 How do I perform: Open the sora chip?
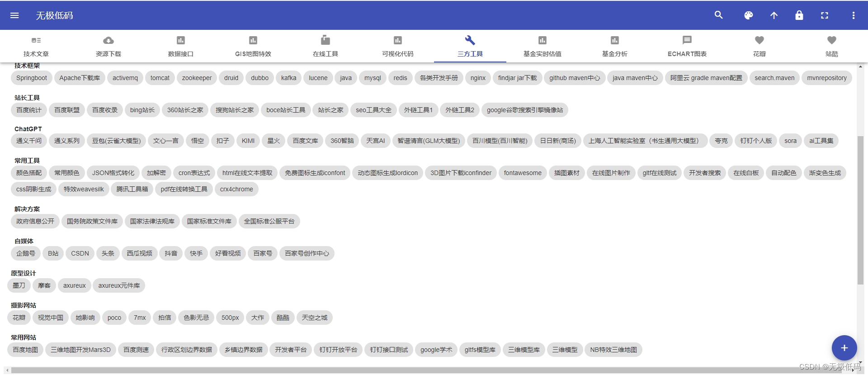coord(791,141)
